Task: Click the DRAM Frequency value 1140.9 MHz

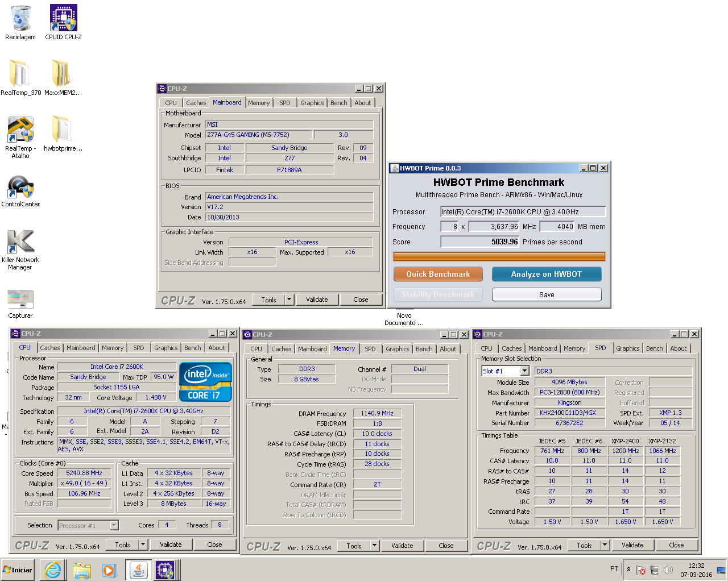Action: pyautogui.click(x=377, y=413)
